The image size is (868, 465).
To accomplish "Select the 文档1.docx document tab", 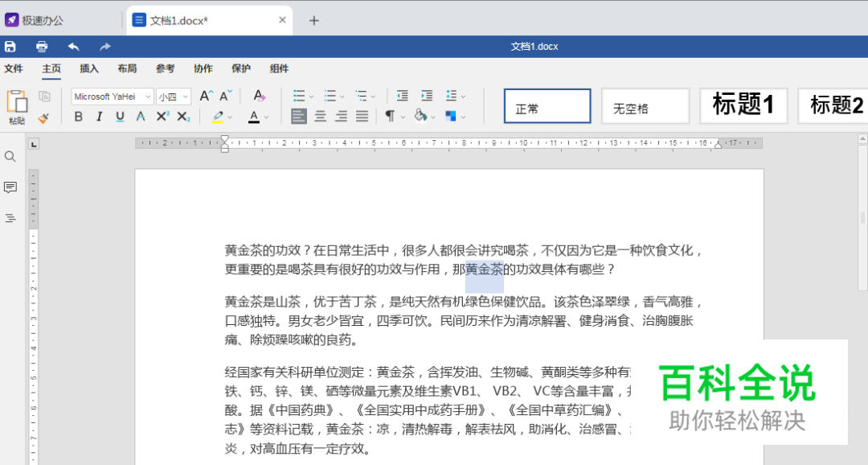I will pos(201,19).
